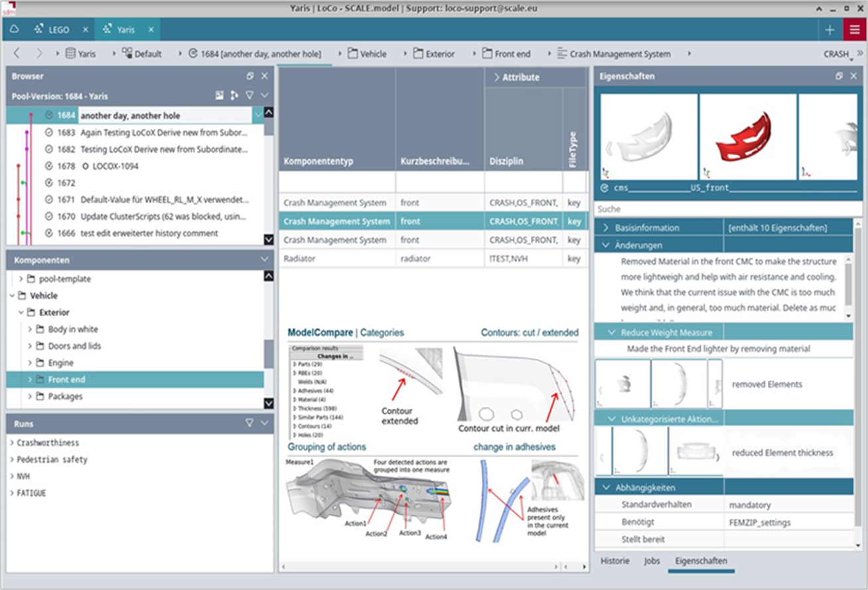The image size is (868, 590).
Task: Click the Yaris database breadcrumb
Action: [x=80, y=54]
